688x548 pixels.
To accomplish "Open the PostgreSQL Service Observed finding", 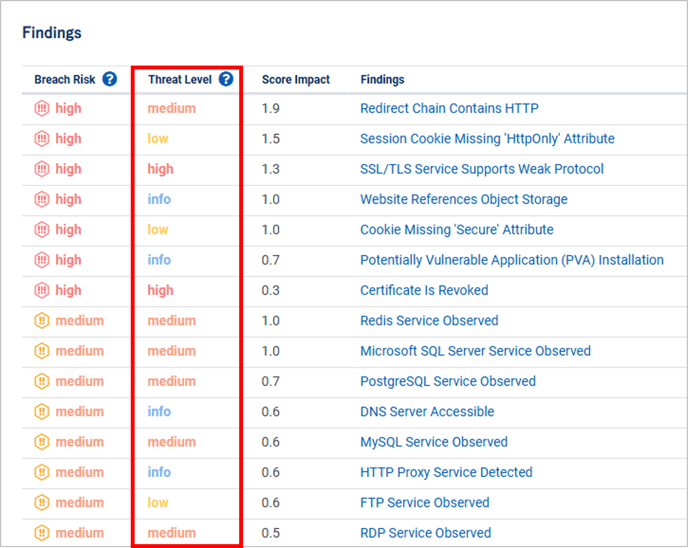I will 447,381.
